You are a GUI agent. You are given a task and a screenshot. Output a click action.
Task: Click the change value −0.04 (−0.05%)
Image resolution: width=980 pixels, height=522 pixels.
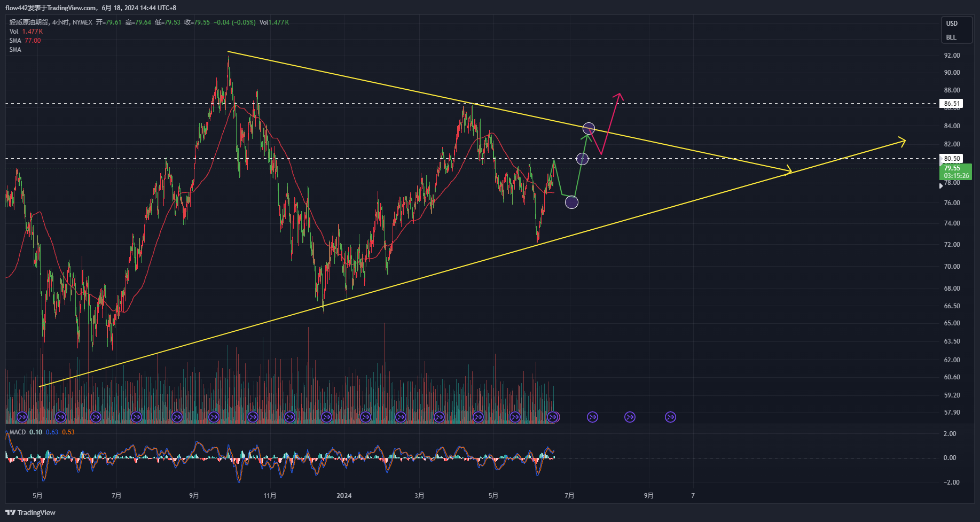234,22
